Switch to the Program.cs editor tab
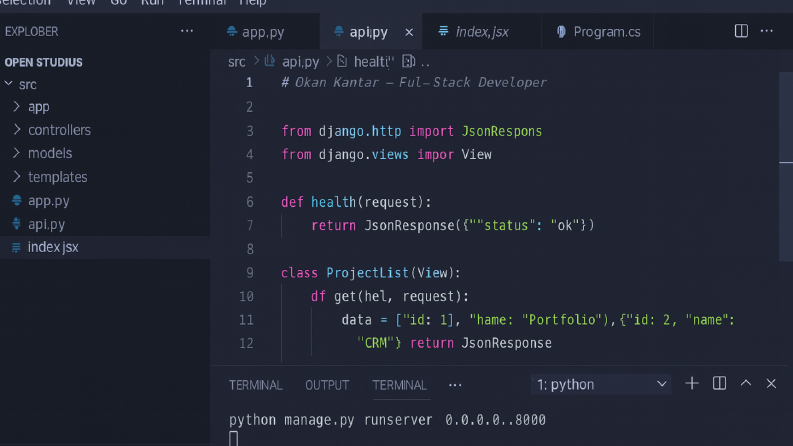 607,32
